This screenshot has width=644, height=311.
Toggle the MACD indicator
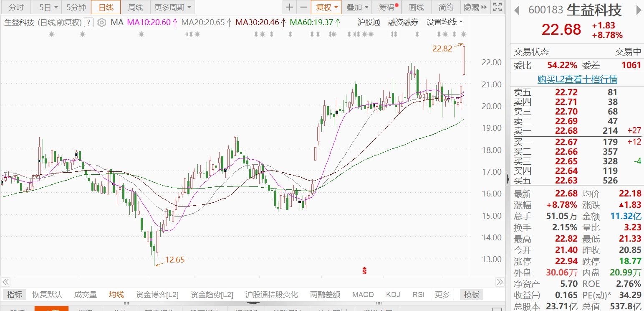coord(363,295)
